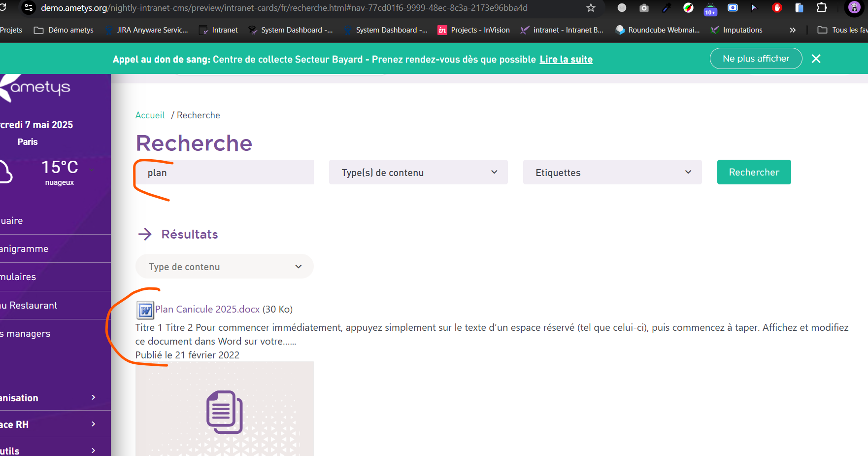
Task: Open the Intranet bookmark
Action: click(x=218, y=30)
